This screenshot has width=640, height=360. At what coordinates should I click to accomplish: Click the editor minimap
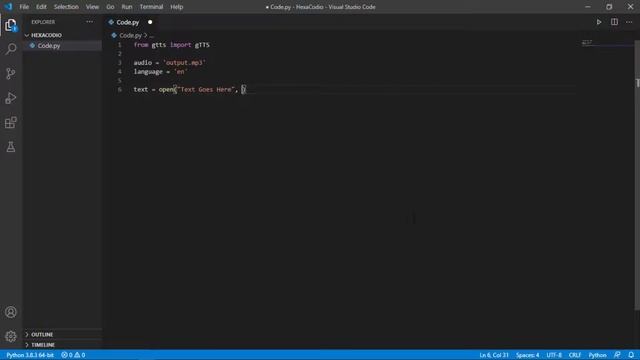point(607,42)
